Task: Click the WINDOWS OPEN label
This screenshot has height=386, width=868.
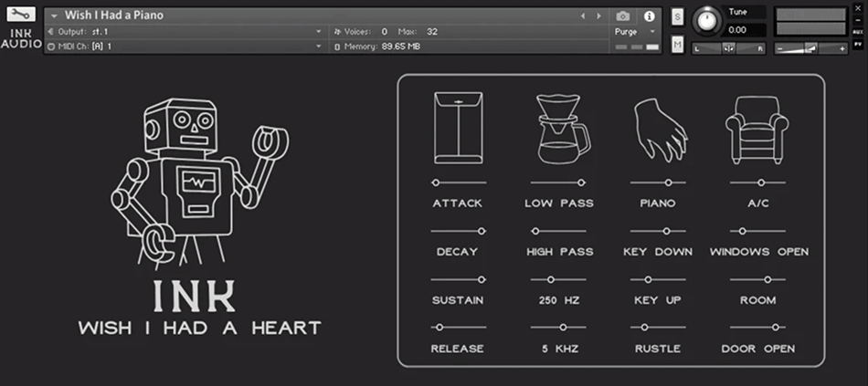Action: pyautogui.click(x=759, y=252)
